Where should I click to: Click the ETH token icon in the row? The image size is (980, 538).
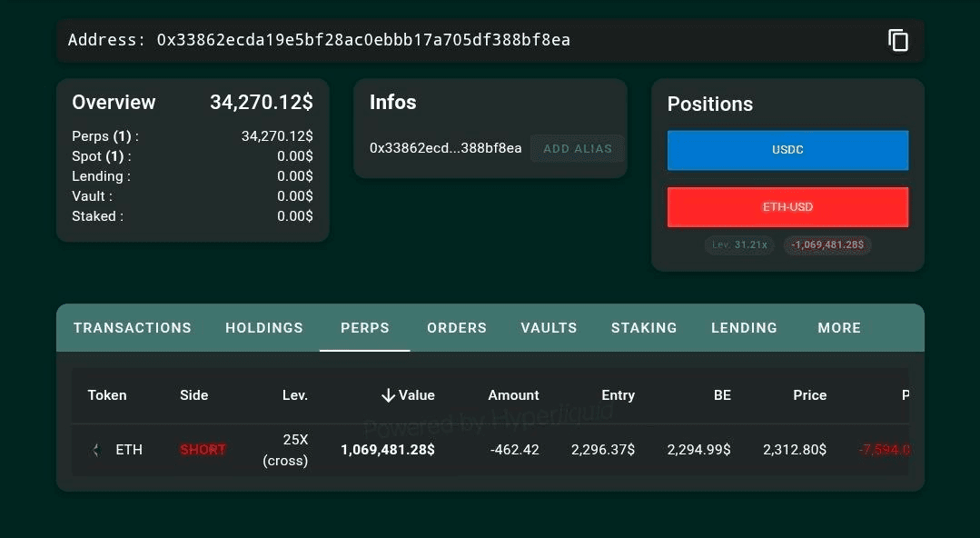coord(95,449)
